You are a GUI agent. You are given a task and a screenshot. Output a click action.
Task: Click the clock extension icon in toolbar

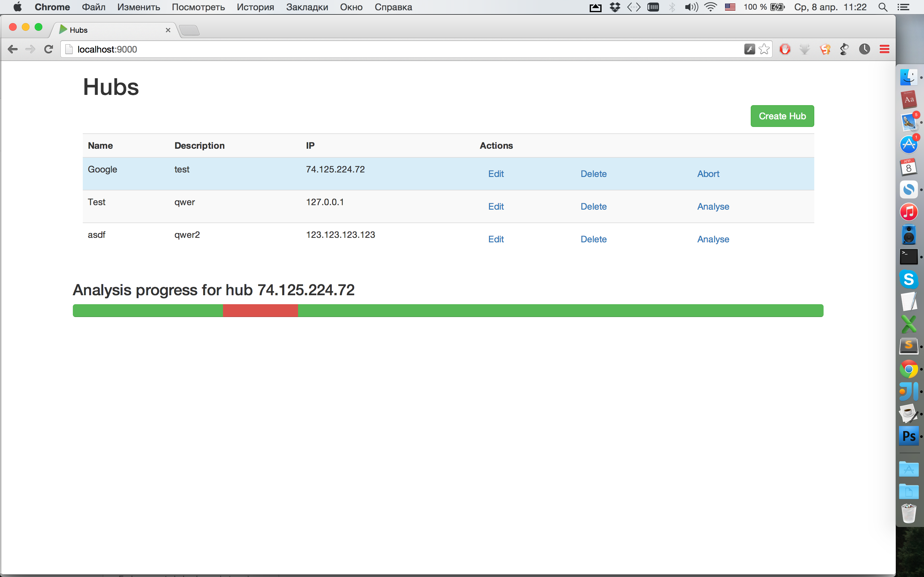[864, 49]
